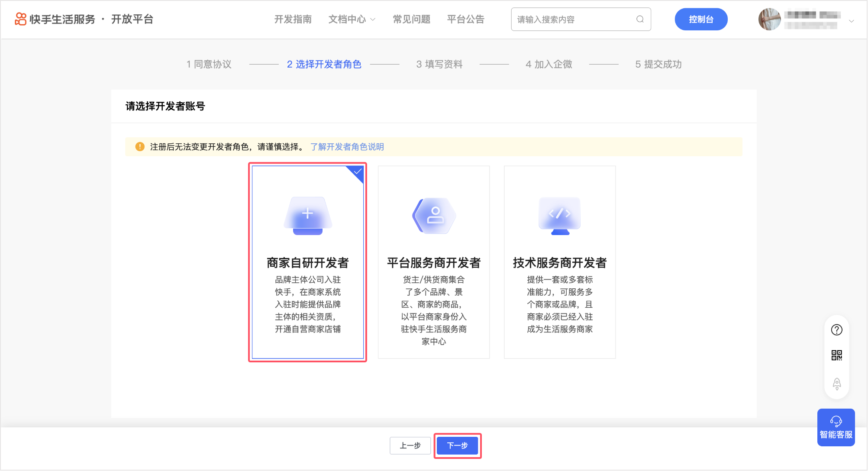This screenshot has width=868, height=471.
Task: Open the 常见问题 menu item
Action: point(411,19)
